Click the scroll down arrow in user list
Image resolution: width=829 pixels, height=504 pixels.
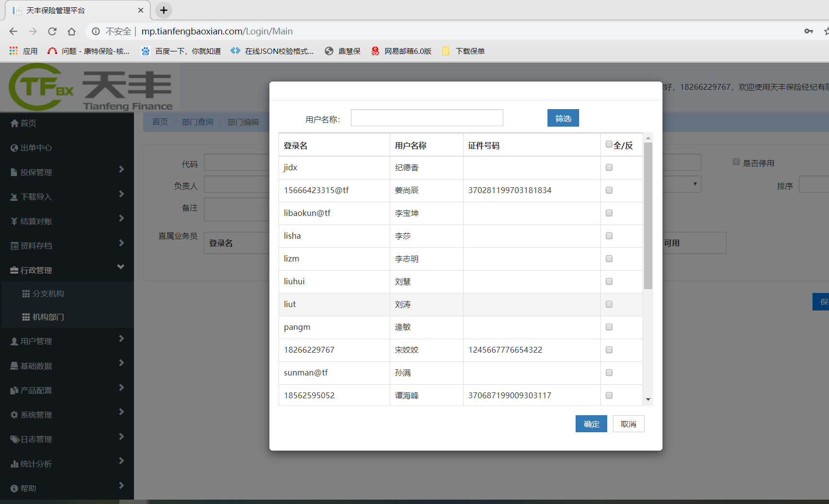click(648, 400)
